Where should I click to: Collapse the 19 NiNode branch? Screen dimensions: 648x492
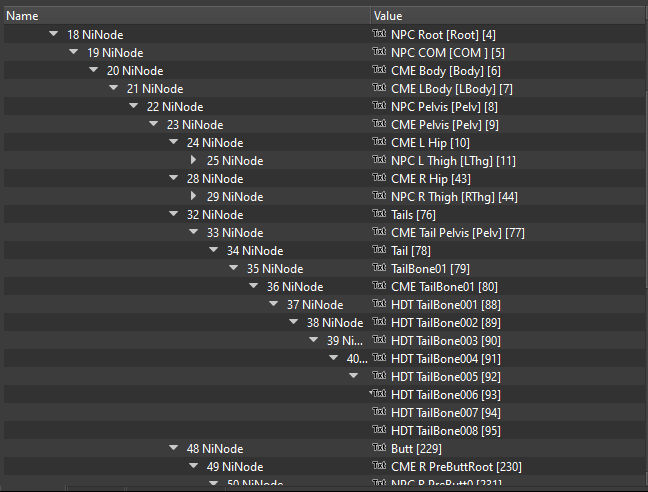pos(74,52)
